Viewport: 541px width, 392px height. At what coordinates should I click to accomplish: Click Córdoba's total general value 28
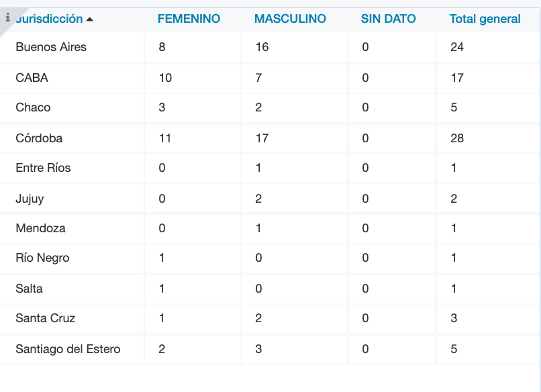(x=456, y=138)
